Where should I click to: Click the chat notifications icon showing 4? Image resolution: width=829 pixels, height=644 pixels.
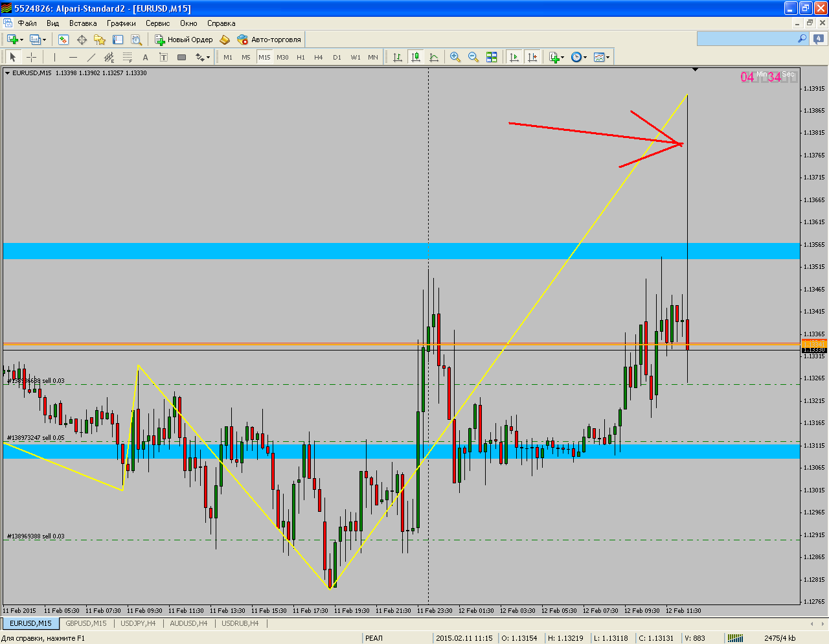tap(819, 39)
